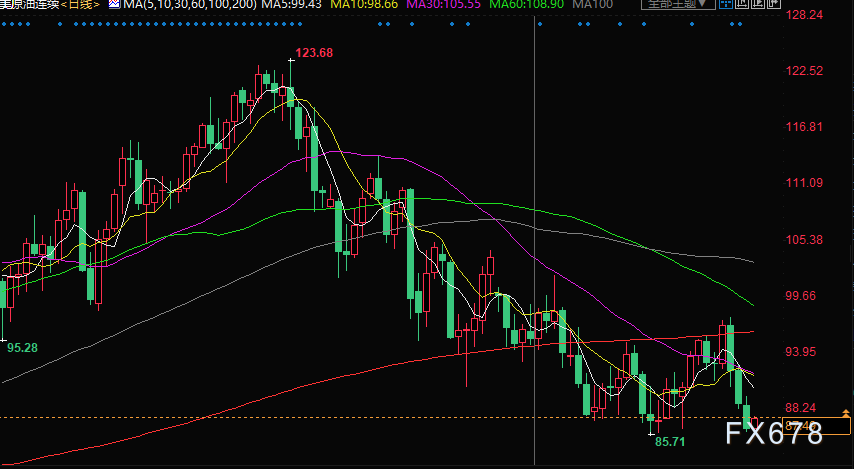Click the 122.52 price axis label
854x469 pixels.
[804, 71]
